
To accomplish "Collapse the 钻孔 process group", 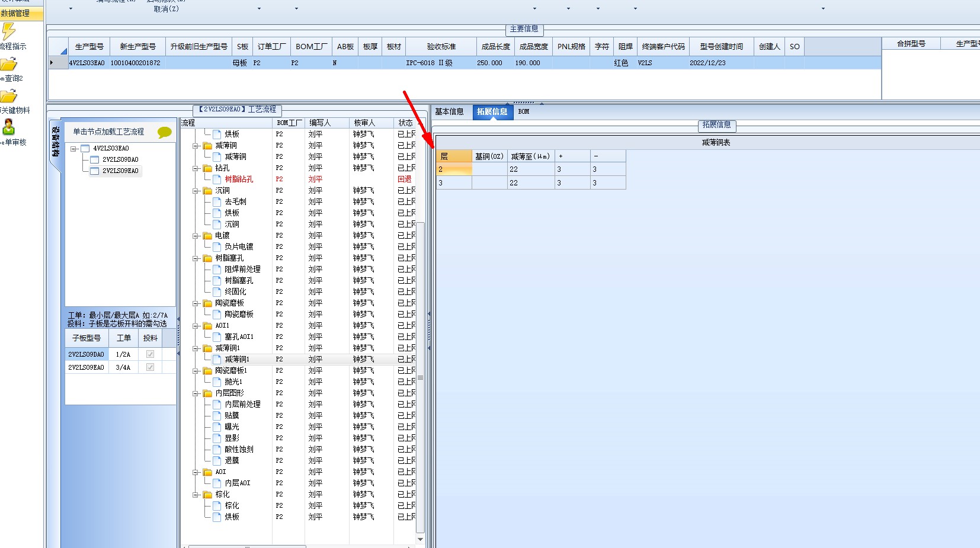I will click(196, 168).
